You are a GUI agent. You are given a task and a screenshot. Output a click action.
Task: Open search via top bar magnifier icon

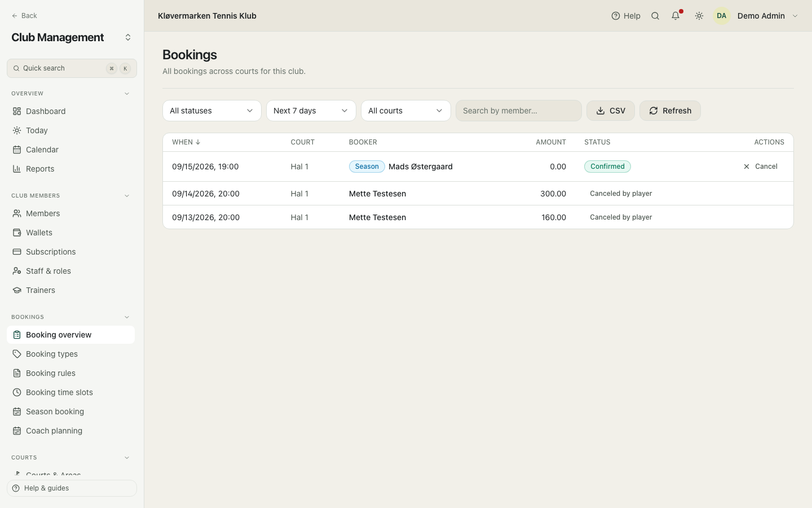pyautogui.click(x=655, y=16)
